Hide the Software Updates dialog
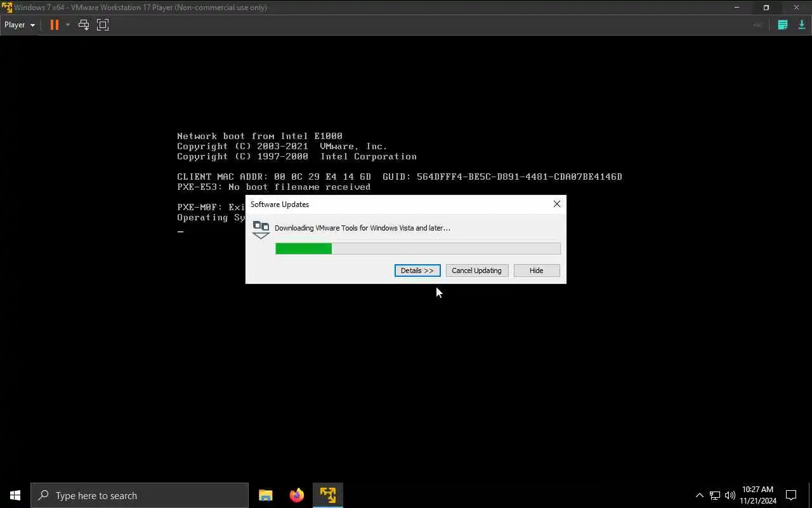This screenshot has width=812, height=508. click(x=537, y=271)
